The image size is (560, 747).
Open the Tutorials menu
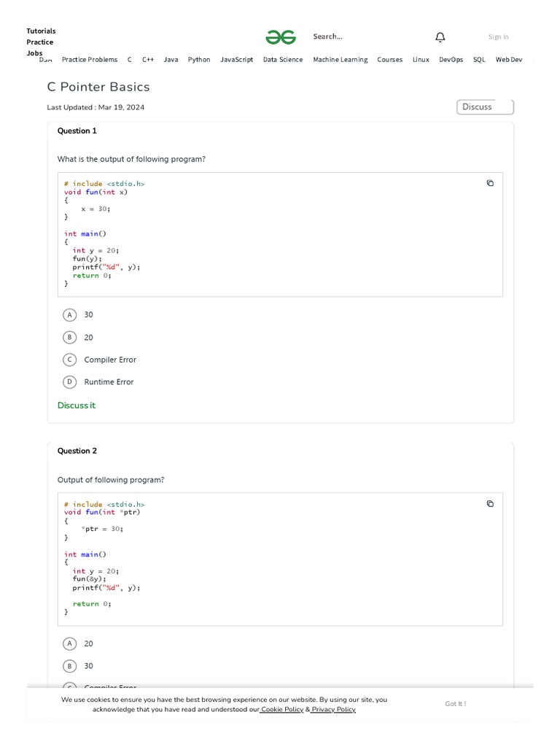[x=41, y=31]
